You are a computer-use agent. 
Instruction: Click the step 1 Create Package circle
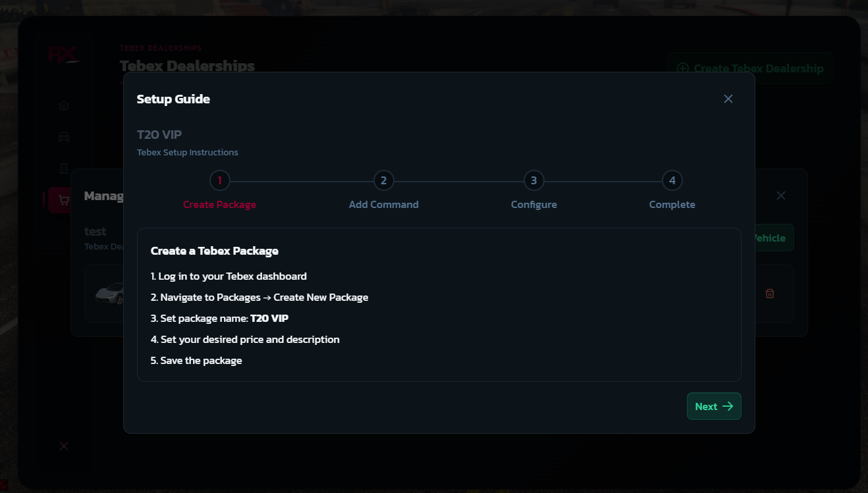[219, 180]
